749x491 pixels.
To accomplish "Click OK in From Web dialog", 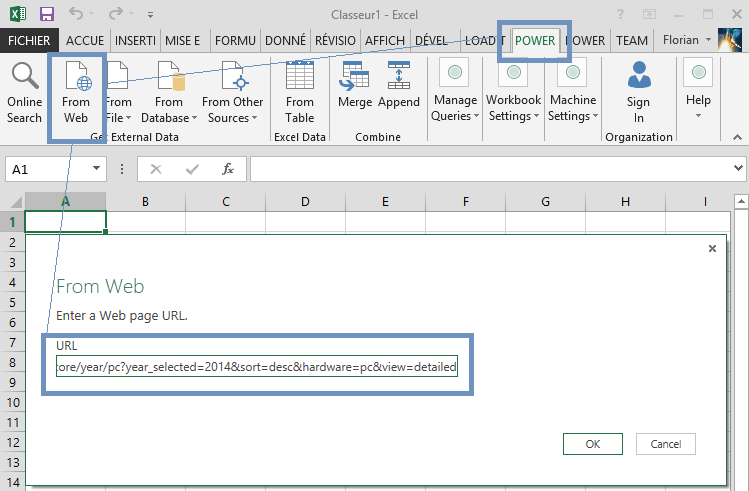I will click(x=593, y=444).
